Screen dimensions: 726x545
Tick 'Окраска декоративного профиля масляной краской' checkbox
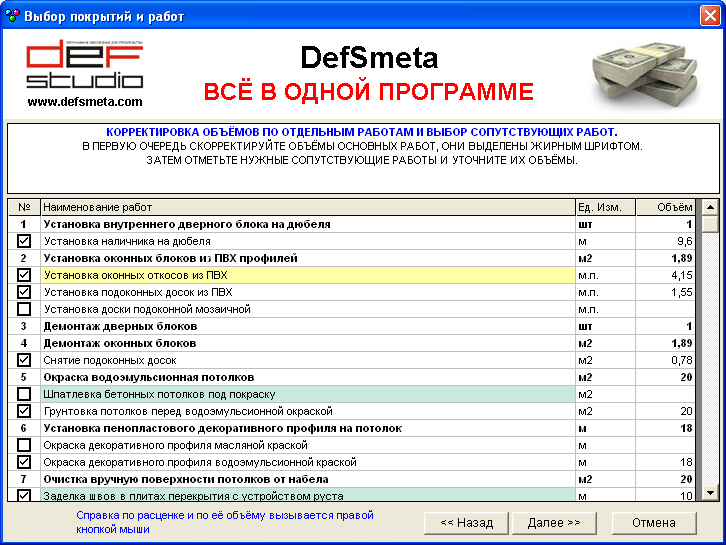pos(24,445)
